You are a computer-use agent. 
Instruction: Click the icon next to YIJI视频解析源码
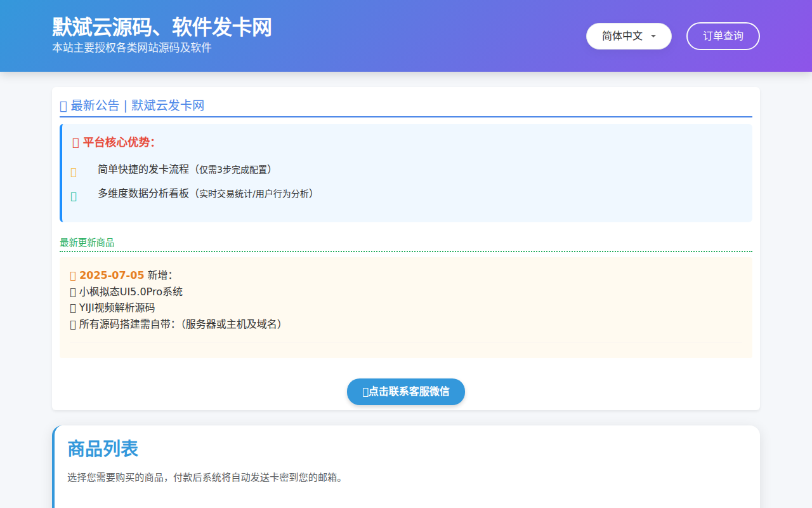72,307
